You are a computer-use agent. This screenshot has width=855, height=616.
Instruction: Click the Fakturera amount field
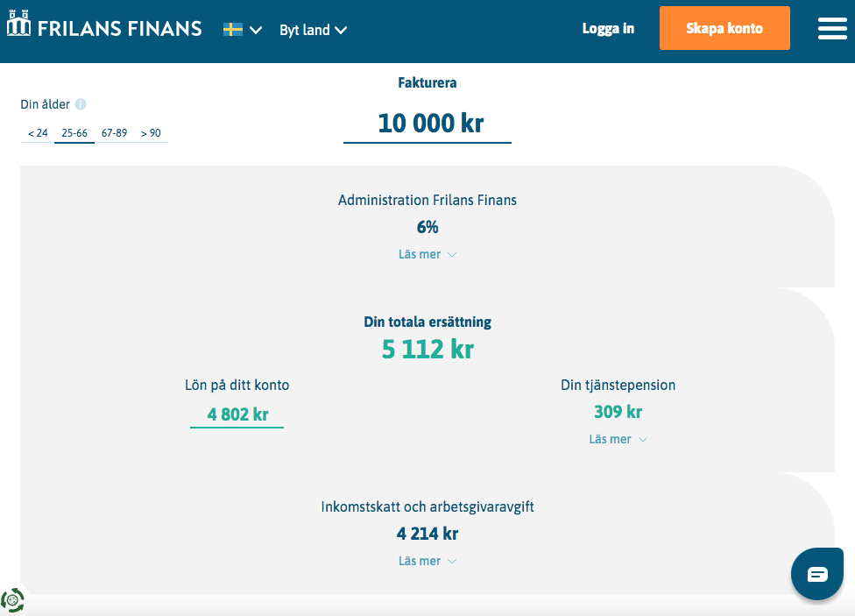(427, 124)
